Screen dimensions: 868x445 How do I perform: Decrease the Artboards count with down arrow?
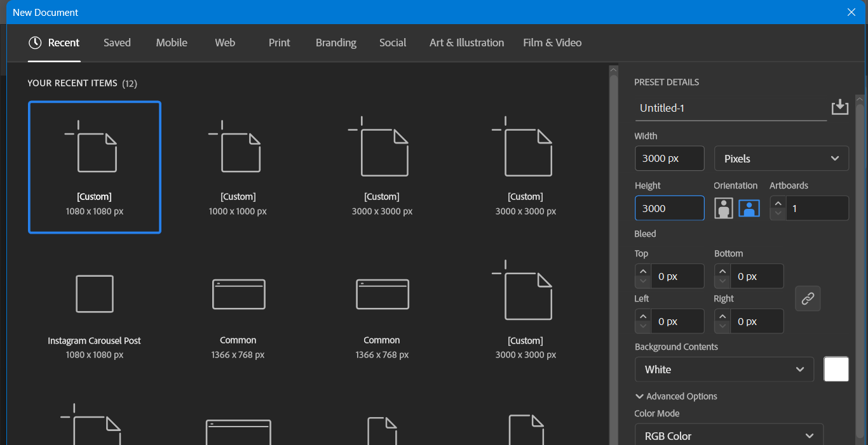(x=778, y=214)
